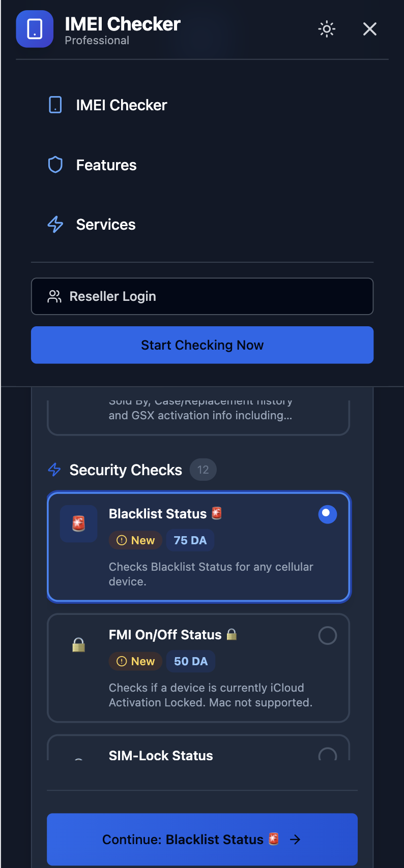The height and width of the screenshot is (868, 404).
Task: Expand the FMI On/Off Status card details
Action: point(198,668)
